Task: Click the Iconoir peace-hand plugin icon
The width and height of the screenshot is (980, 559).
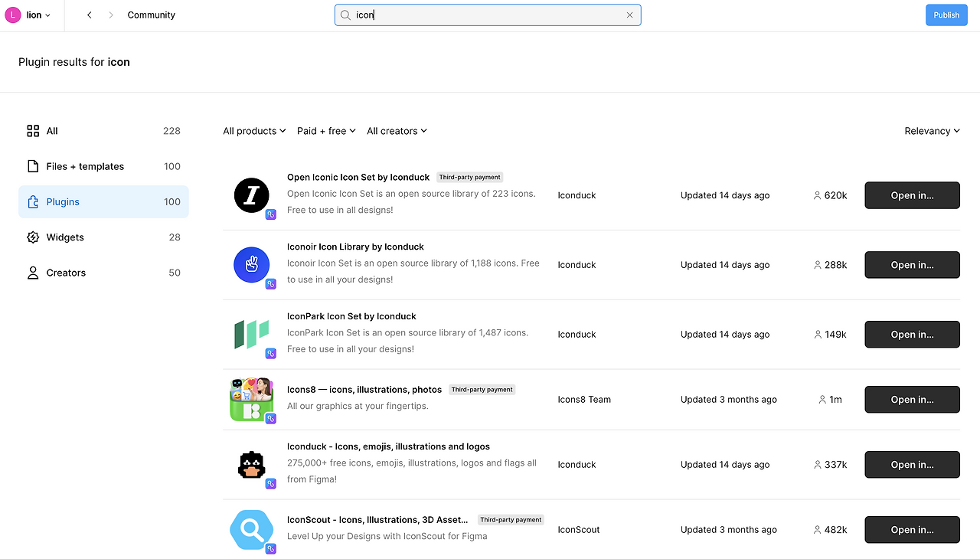Action: click(x=252, y=265)
